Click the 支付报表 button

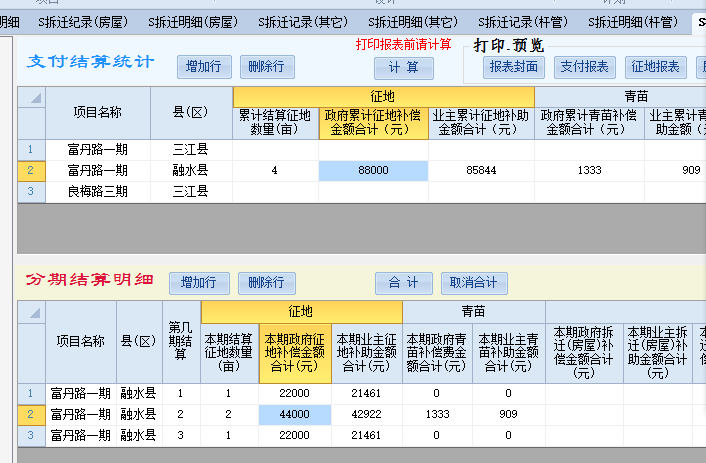(584, 67)
